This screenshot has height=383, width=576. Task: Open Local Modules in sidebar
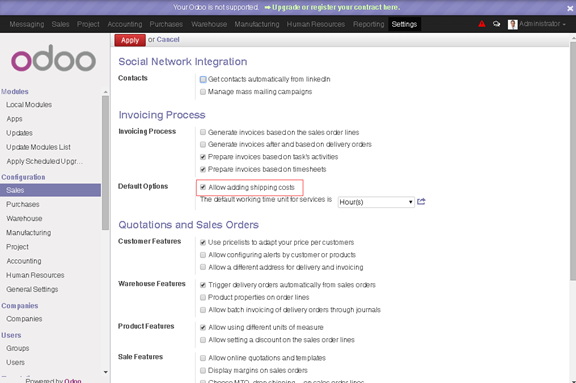[29, 105]
